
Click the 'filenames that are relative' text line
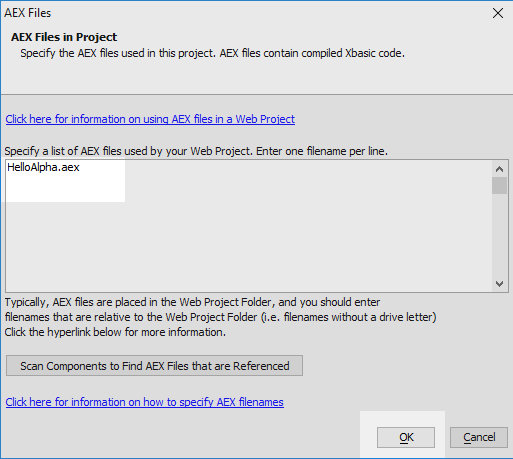point(220,317)
